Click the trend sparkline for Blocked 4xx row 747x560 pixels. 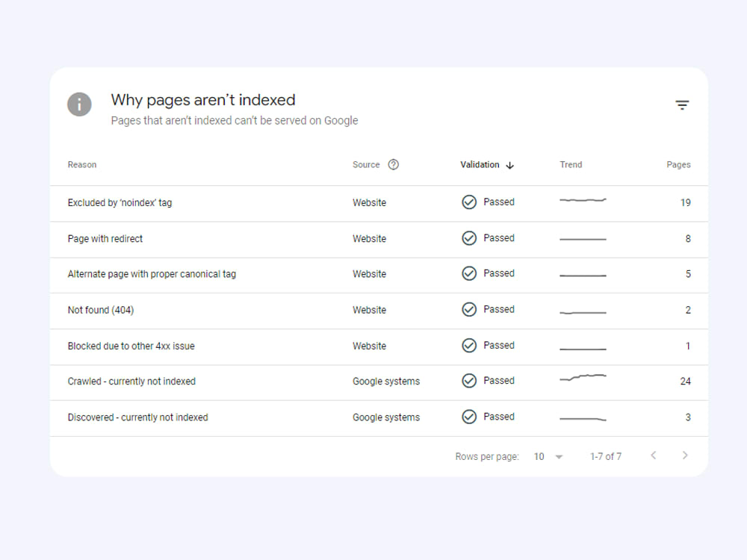[x=583, y=349]
